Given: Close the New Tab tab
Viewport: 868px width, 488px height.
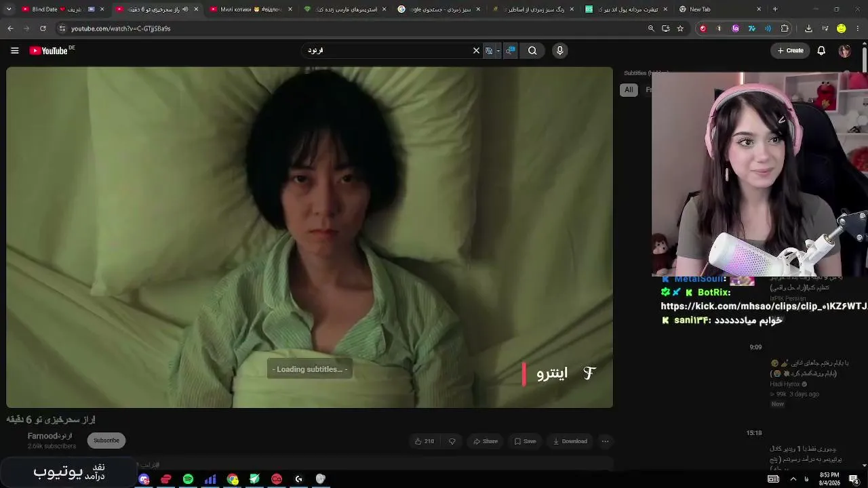Looking at the screenshot, I should [759, 9].
